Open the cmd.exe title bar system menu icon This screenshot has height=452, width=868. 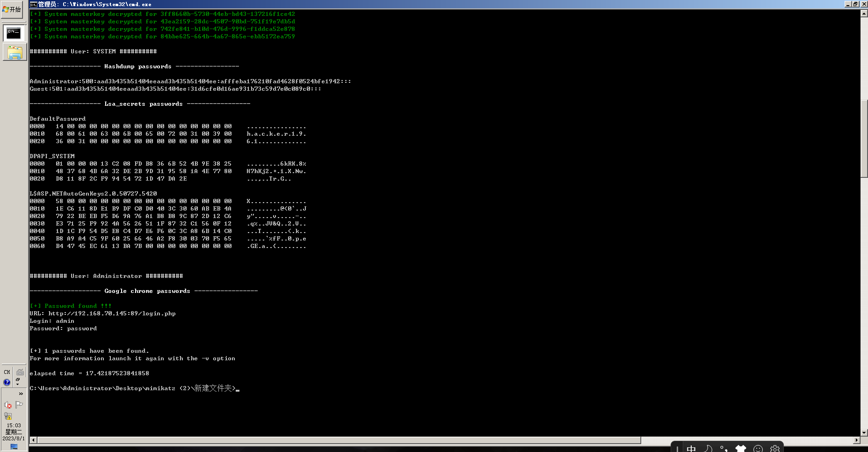(x=33, y=4)
